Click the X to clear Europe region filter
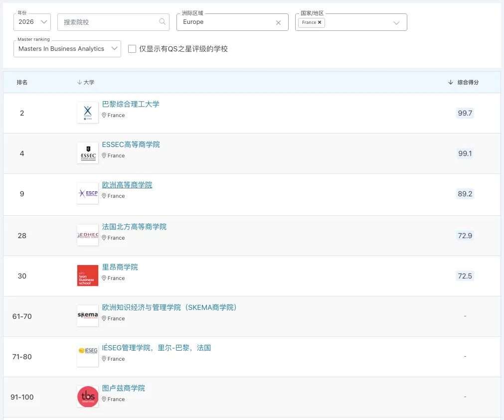 [x=278, y=22]
